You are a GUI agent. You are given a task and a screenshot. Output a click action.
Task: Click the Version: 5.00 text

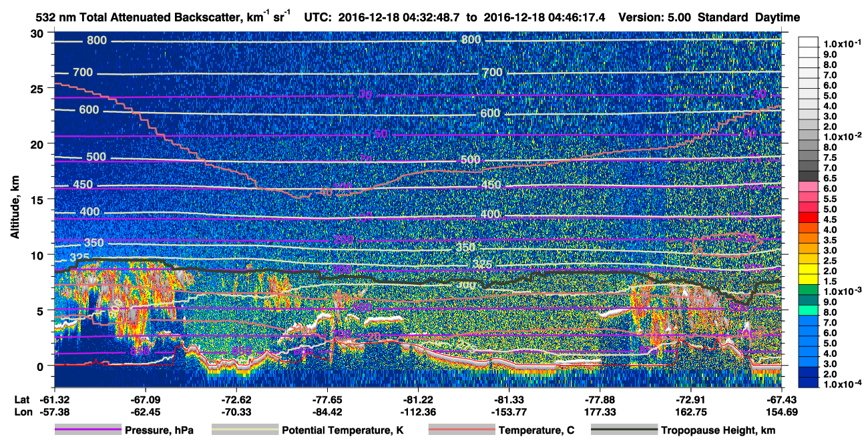pyautogui.click(x=656, y=17)
